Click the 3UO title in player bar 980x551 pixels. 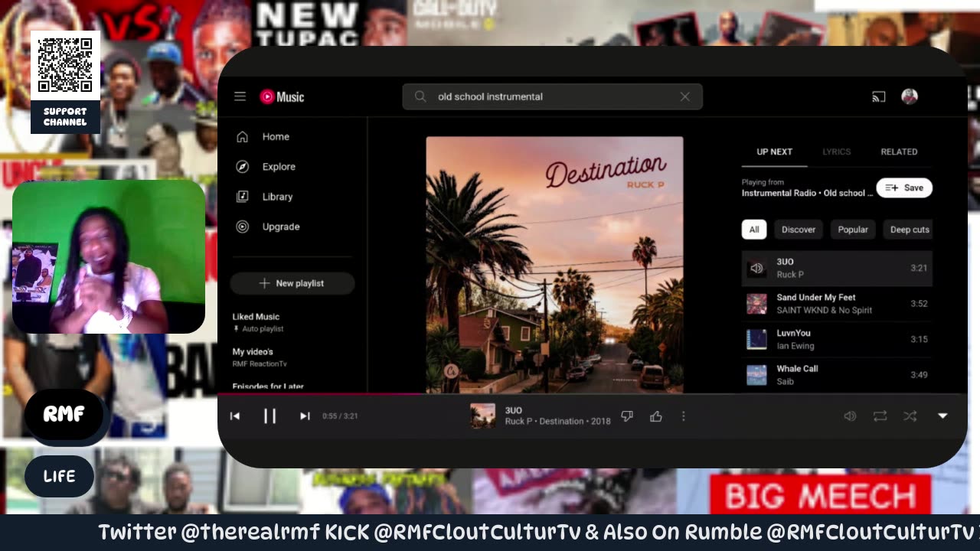pos(514,410)
